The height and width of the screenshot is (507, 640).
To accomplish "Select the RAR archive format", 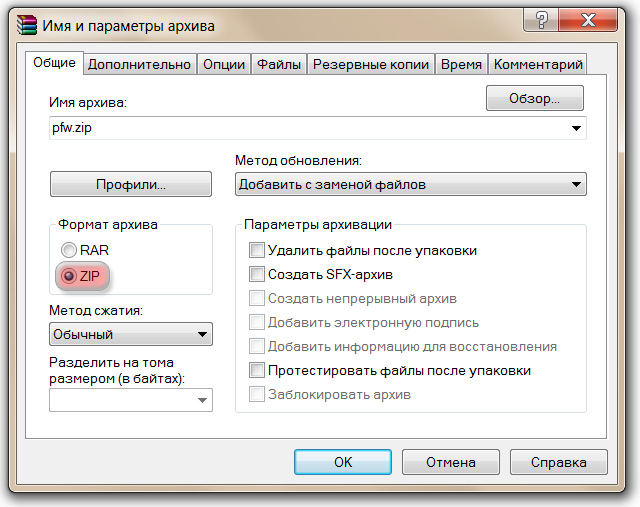I will coord(69,250).
